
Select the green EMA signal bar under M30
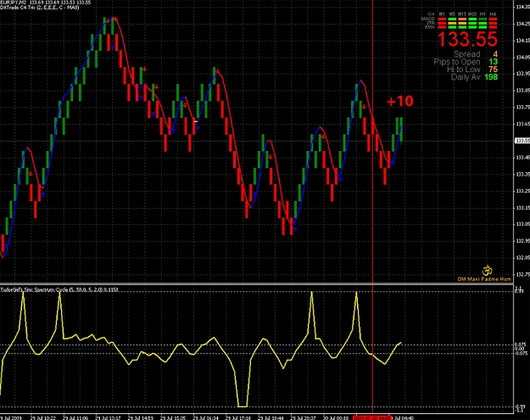(x=472, y=27)
